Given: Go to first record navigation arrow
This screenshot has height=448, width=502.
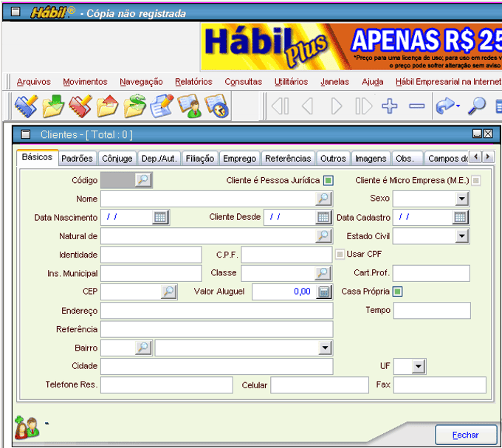Looking at the screenshot, I should 280,106.
